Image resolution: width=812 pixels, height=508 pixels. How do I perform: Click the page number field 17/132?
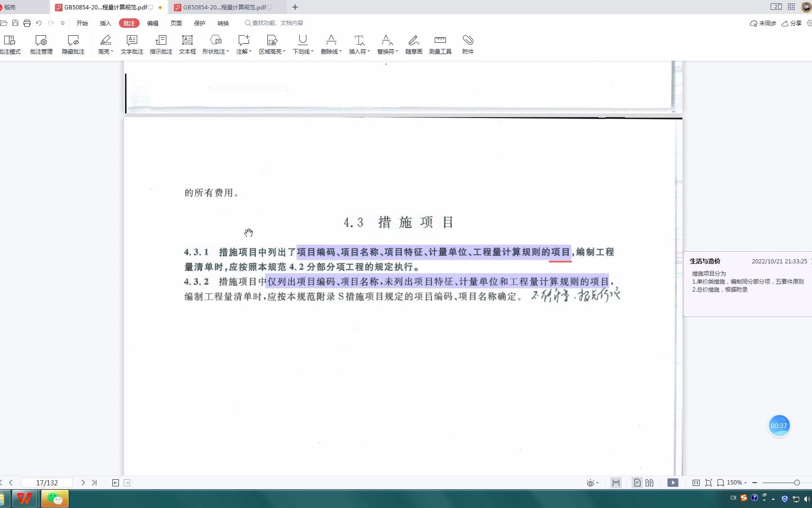[x=47, y=483]
